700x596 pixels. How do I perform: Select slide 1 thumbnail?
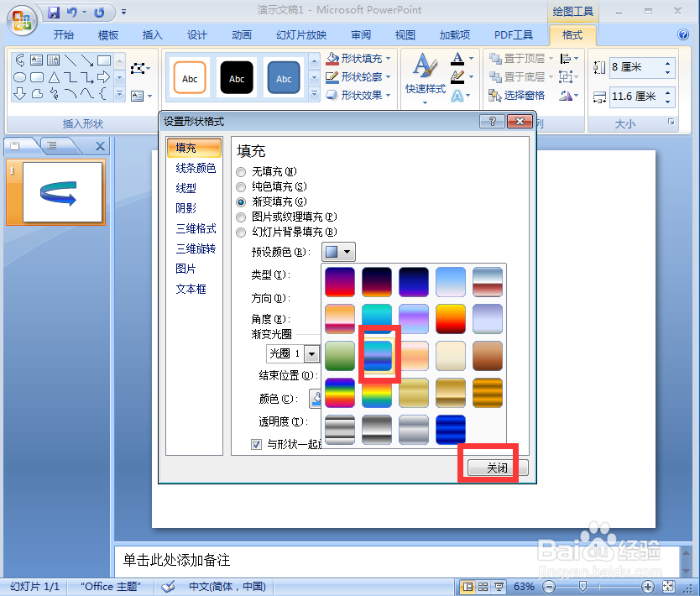62,192
